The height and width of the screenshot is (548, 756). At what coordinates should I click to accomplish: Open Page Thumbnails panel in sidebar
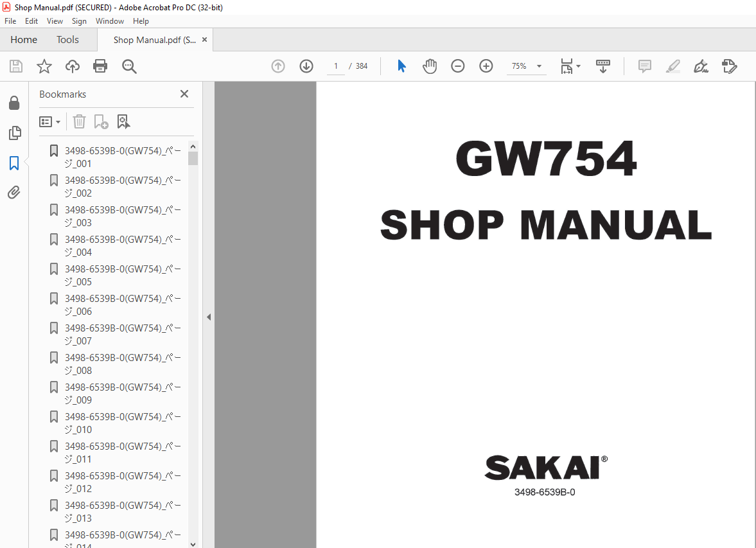pyautogui.click(x=15, y=132)
